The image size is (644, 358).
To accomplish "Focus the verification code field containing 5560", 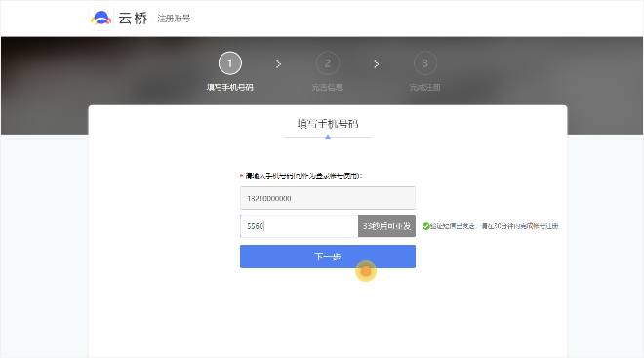I will point(299,225).
